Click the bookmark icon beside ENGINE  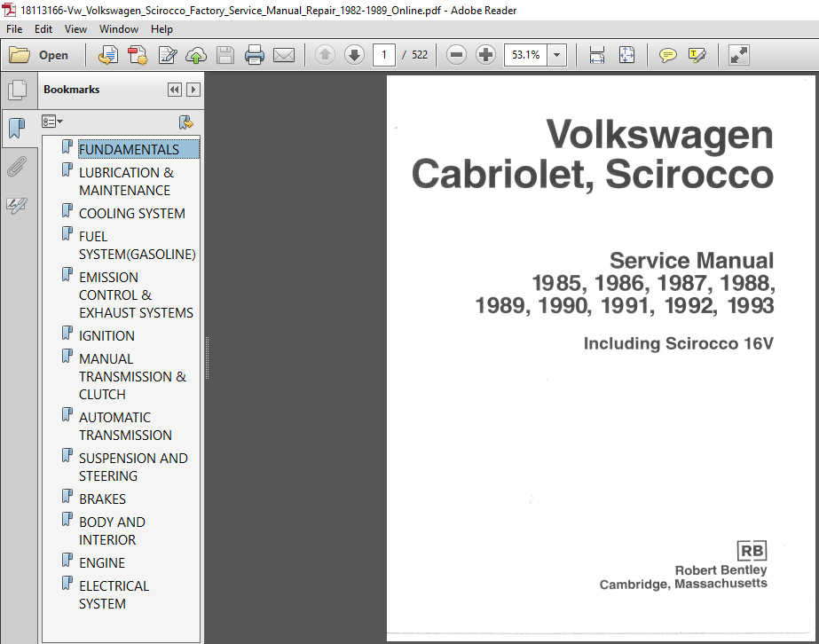tap(67, 560)
